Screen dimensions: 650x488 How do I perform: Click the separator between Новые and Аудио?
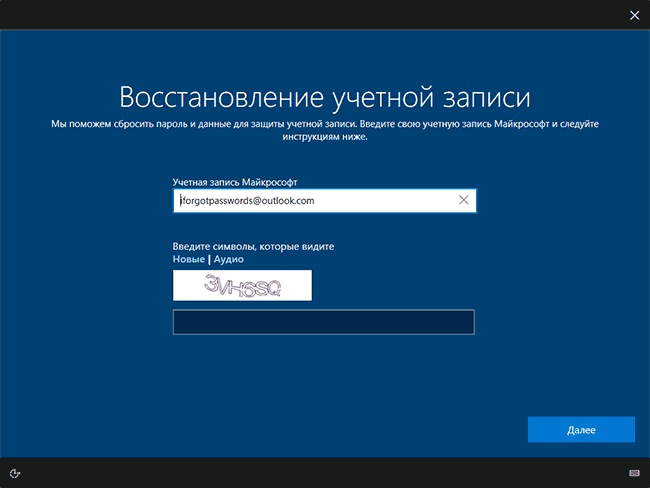(x=208, y=259)
